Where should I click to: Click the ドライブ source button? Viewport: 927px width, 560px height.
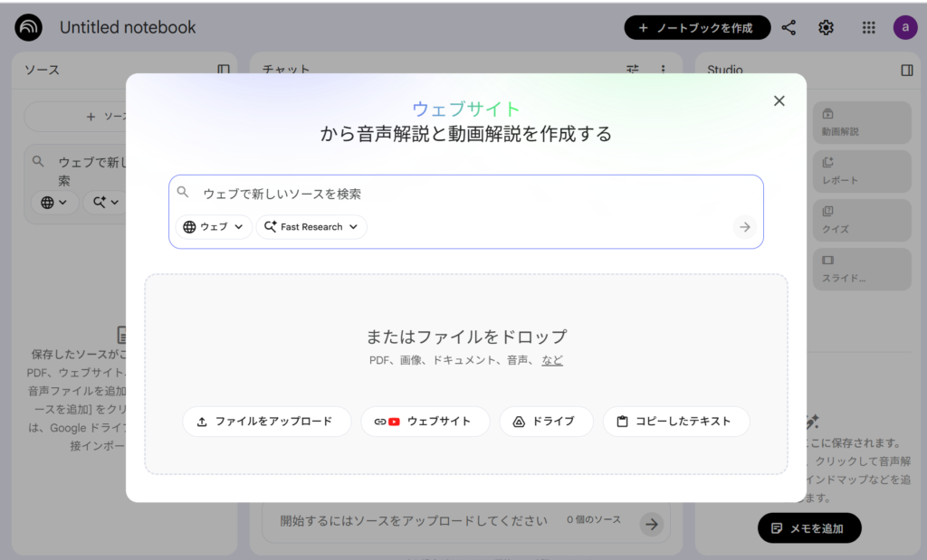pyautogui.click(x=546, y=422)
